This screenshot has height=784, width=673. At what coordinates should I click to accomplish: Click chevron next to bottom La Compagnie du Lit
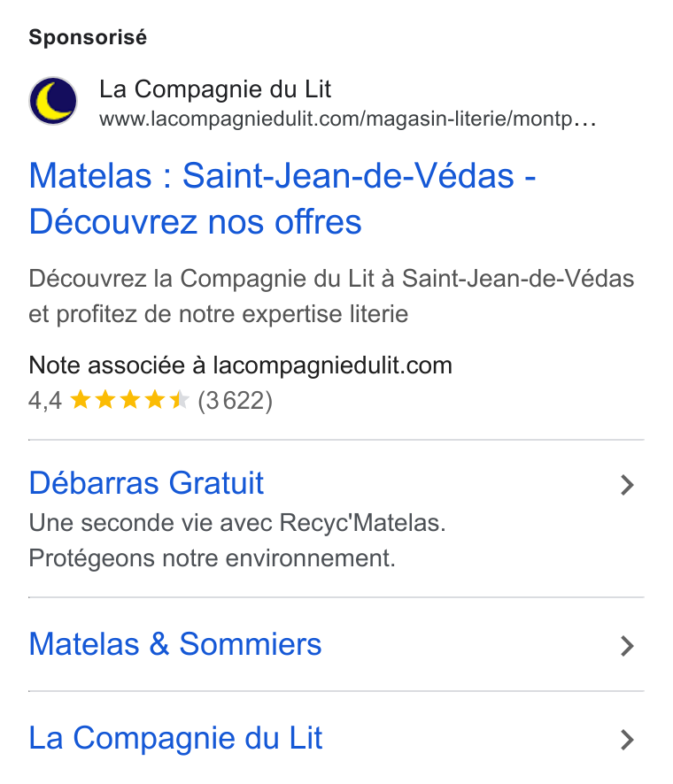[x=627, y=740]
